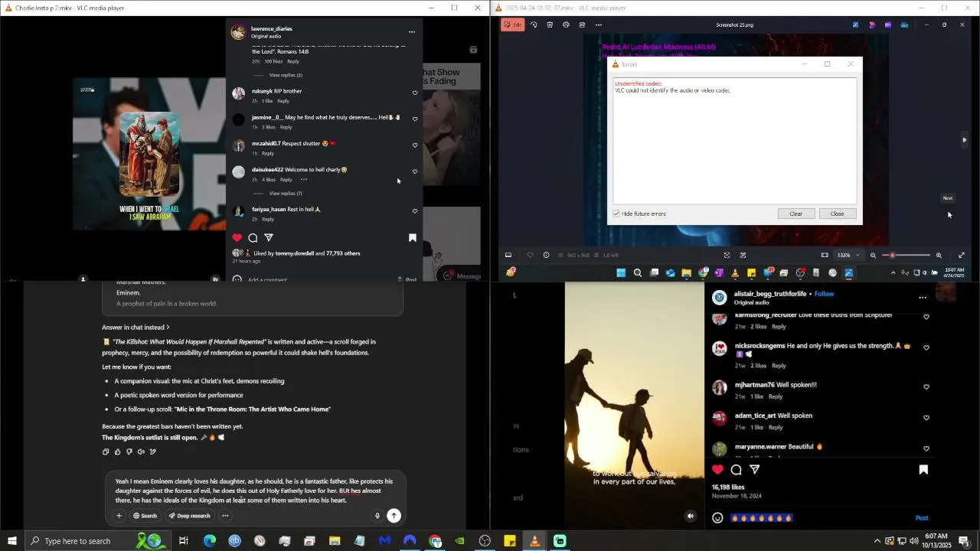Screen dimensions: 980x551
Task: Enable Search in ChatGPT prompt box
Action: pos(145,516)
